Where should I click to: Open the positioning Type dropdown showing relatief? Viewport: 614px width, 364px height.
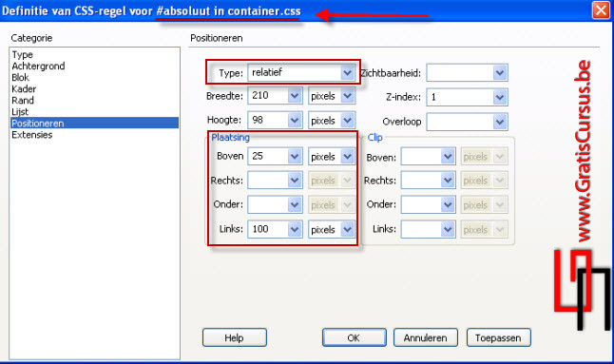[347, 73]
